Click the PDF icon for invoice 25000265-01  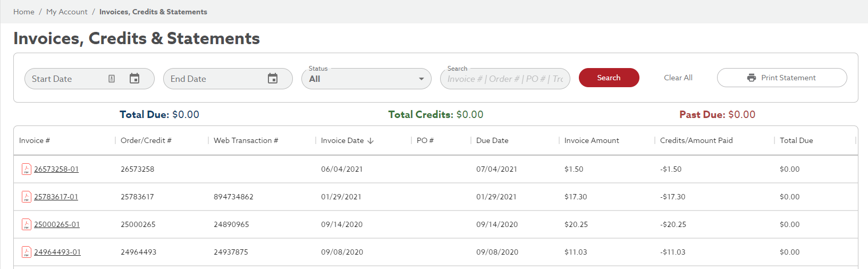[26, 224]
